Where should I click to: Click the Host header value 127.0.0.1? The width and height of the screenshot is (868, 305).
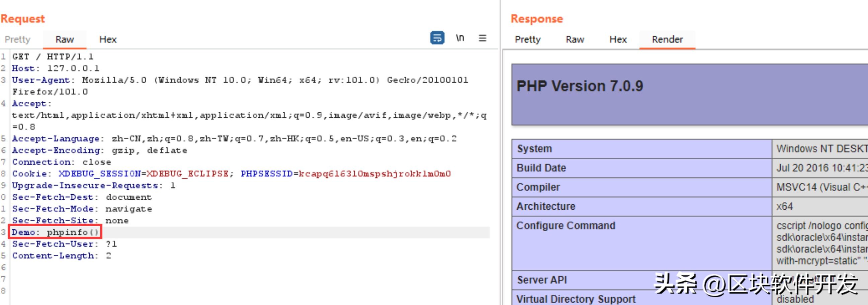(73, 68)
